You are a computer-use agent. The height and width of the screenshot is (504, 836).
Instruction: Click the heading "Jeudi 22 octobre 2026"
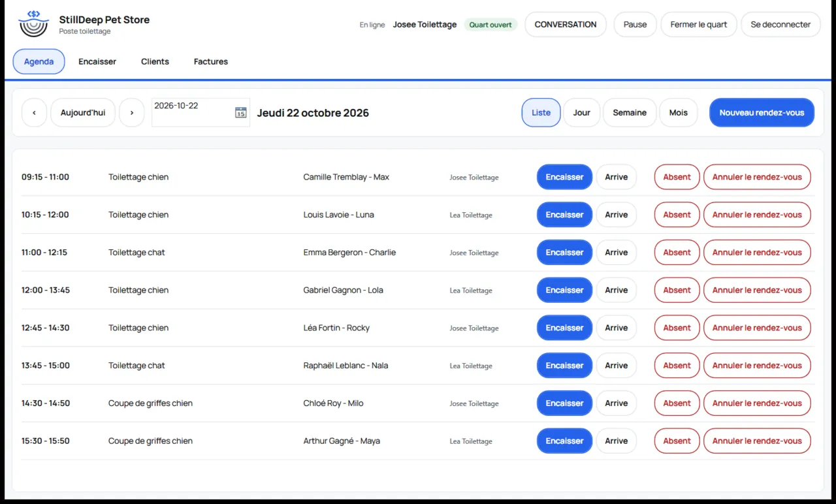(313, 112)
